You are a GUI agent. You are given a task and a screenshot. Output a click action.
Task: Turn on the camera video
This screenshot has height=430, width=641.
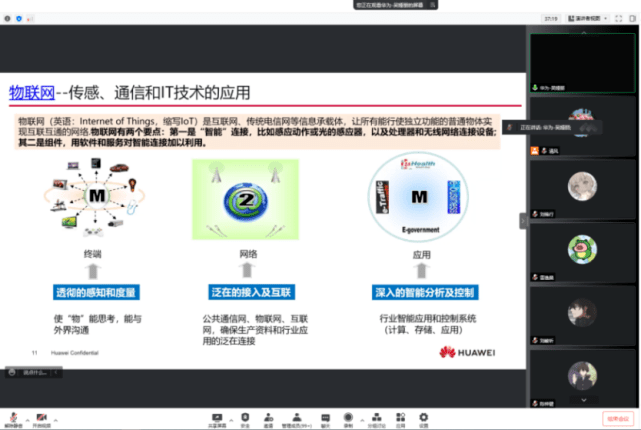pos(41,419)
